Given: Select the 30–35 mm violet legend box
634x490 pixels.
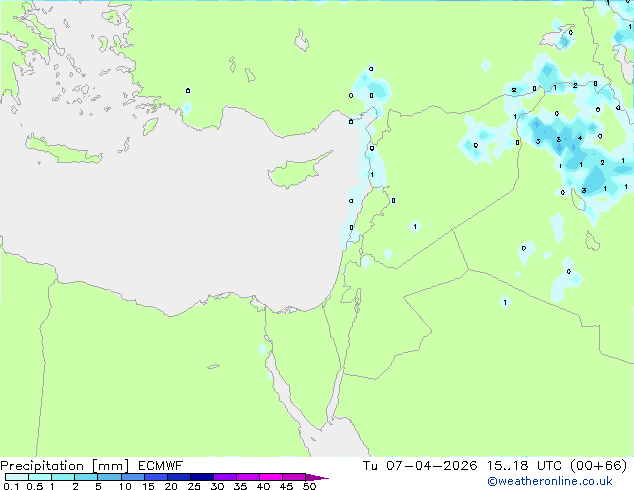Looking at the screenshot, I should tap(225, 477).
